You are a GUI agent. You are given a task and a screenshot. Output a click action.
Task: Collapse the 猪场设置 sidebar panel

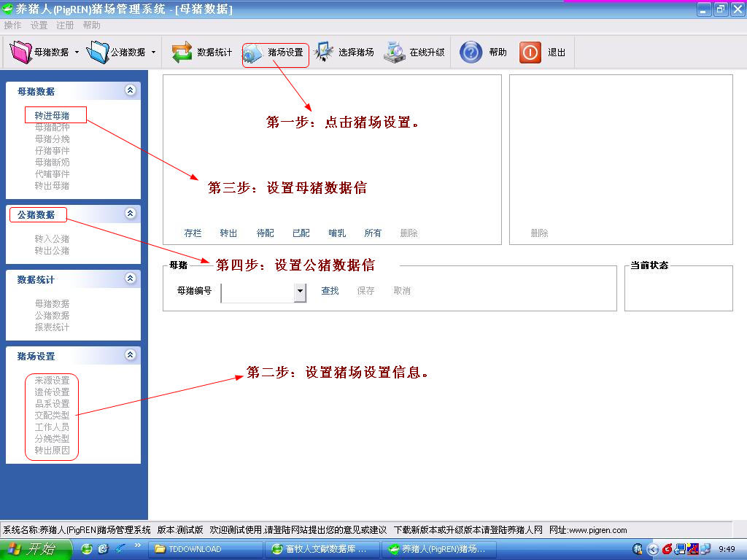(x=130, y=355)
